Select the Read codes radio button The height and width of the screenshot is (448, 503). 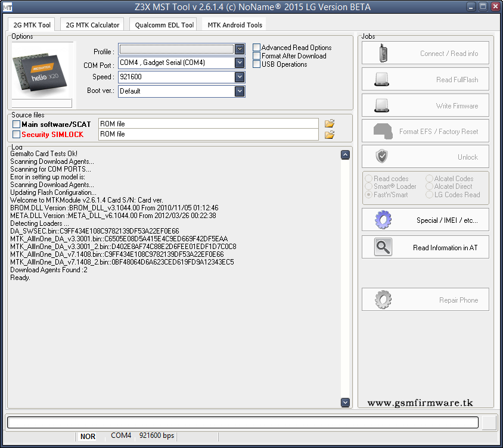tap(368, 178)
